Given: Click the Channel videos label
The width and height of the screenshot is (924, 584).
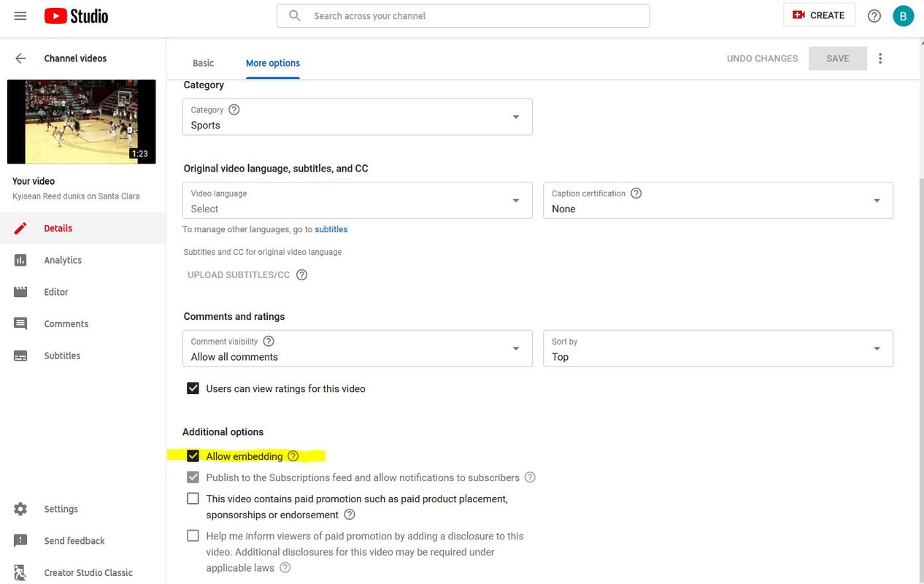Looking at the screenshot, I should (x=75, y=58).
